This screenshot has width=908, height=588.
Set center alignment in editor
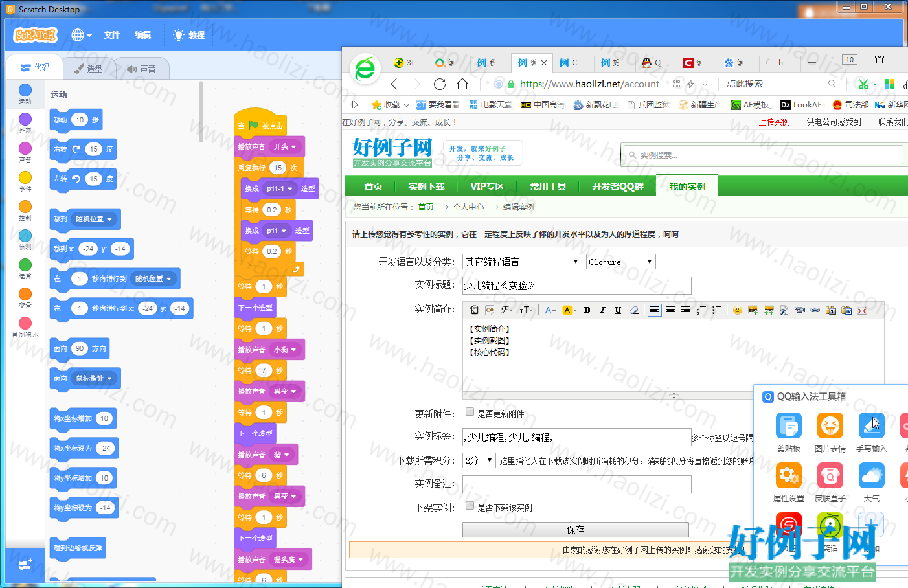670,310
